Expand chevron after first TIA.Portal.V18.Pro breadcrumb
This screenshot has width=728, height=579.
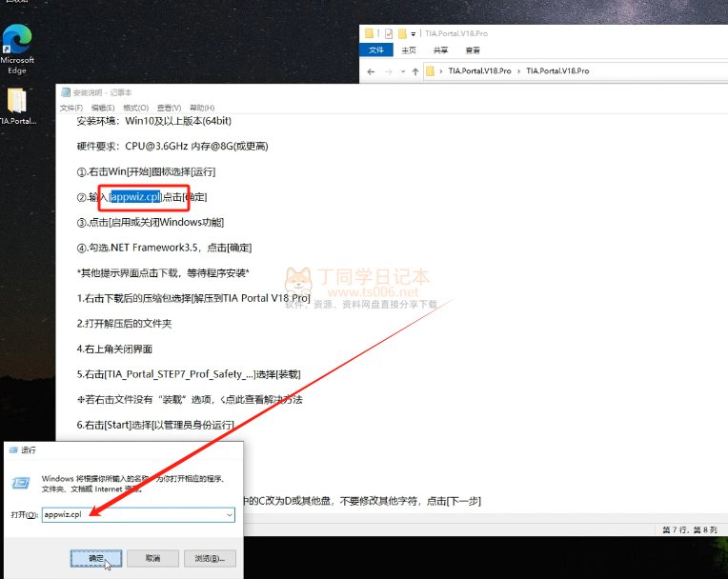518,71
